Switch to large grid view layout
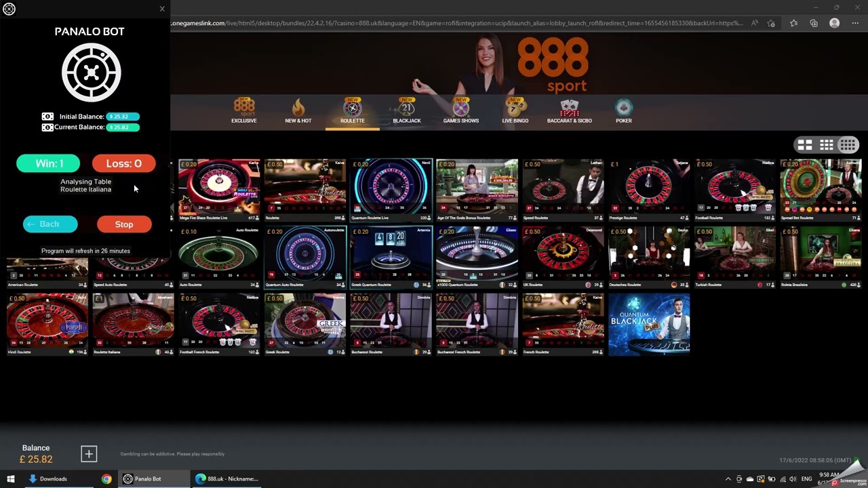The height and width of the screenshot is (488, 868). 805,145
